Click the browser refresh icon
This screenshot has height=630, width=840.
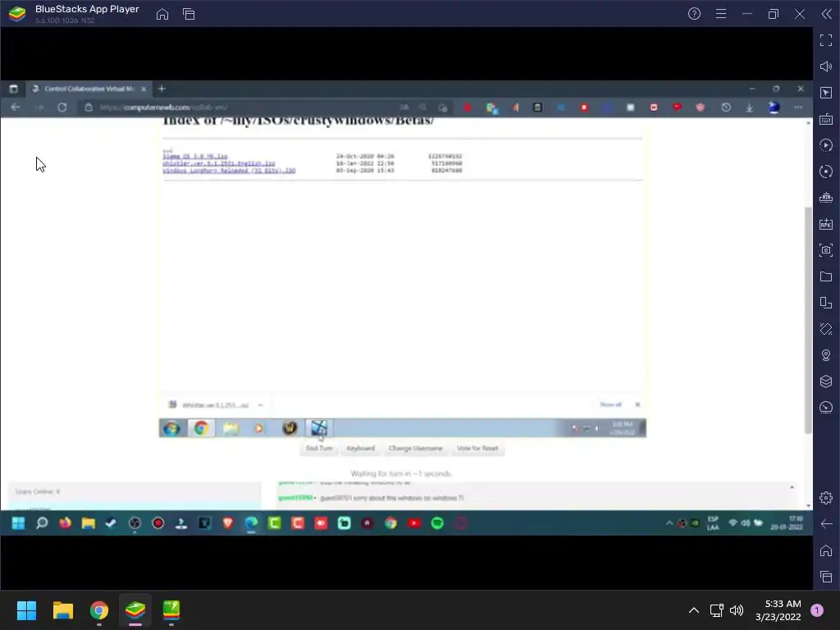pyautogui.click(x=62, y=107)
